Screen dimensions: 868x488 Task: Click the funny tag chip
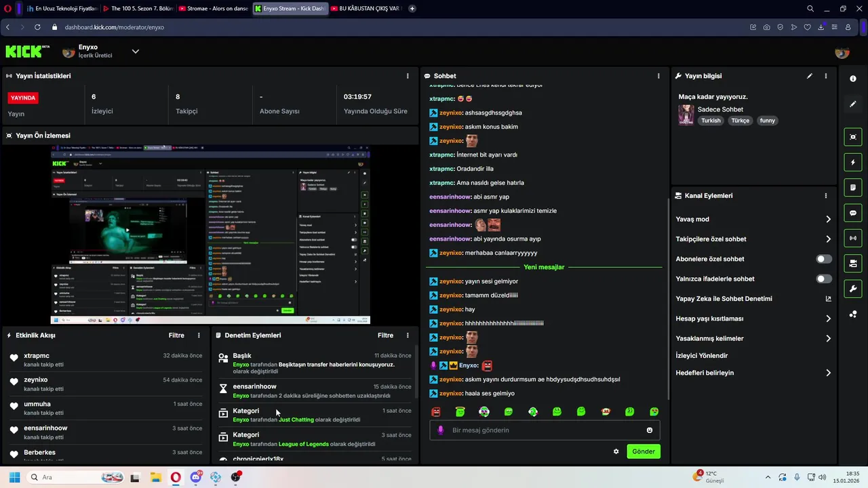pyautogui.click(x=767, y=121)
